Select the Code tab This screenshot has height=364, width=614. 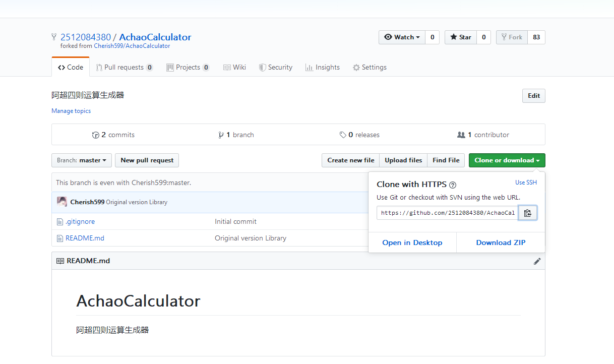71,68
